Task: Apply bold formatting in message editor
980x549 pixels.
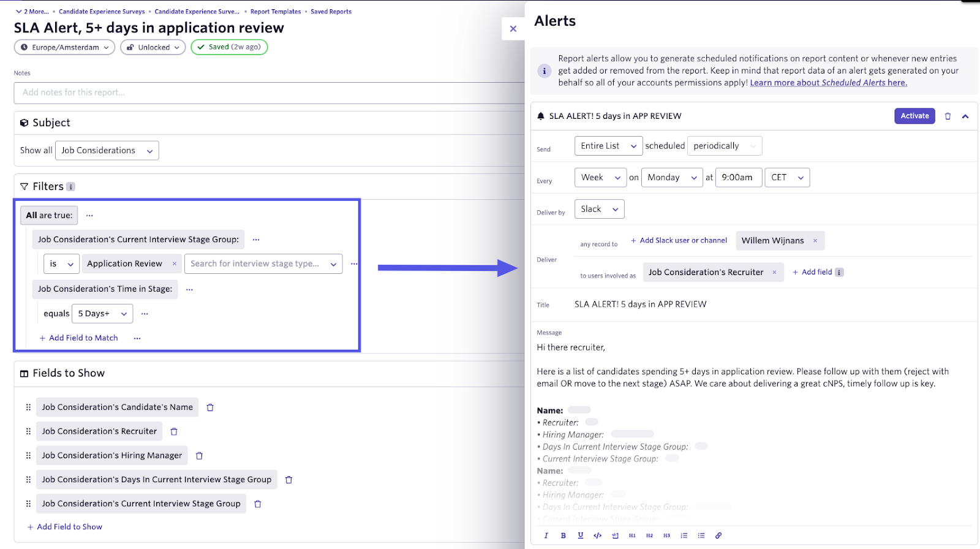Action: 563,536
